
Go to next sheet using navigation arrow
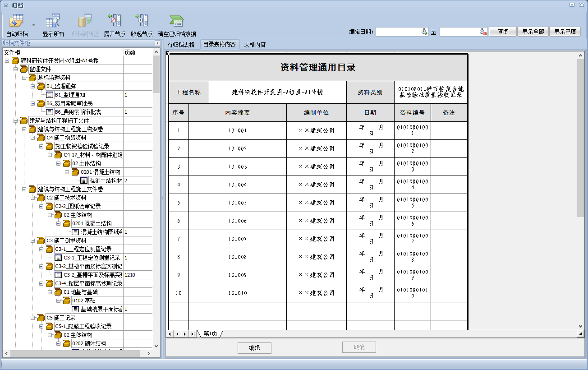coord(185,334)
